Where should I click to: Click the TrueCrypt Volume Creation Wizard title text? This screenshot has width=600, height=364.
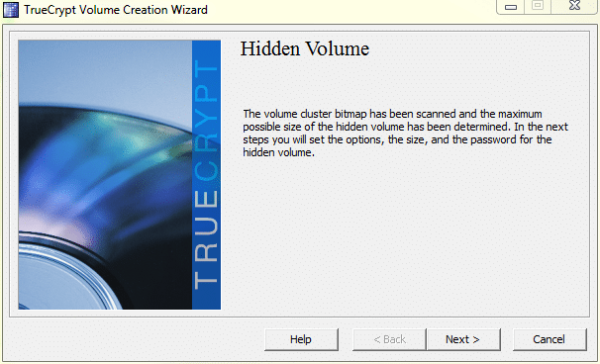click(116, 10)
